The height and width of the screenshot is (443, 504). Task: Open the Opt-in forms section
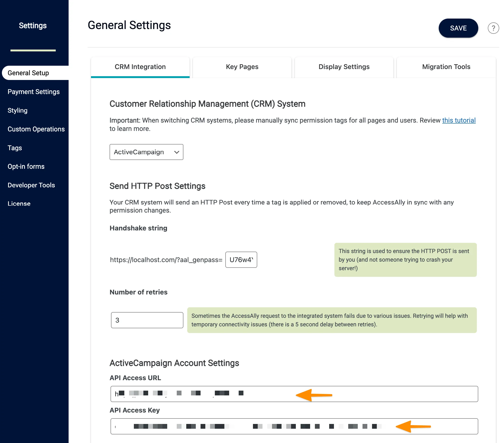26,166
